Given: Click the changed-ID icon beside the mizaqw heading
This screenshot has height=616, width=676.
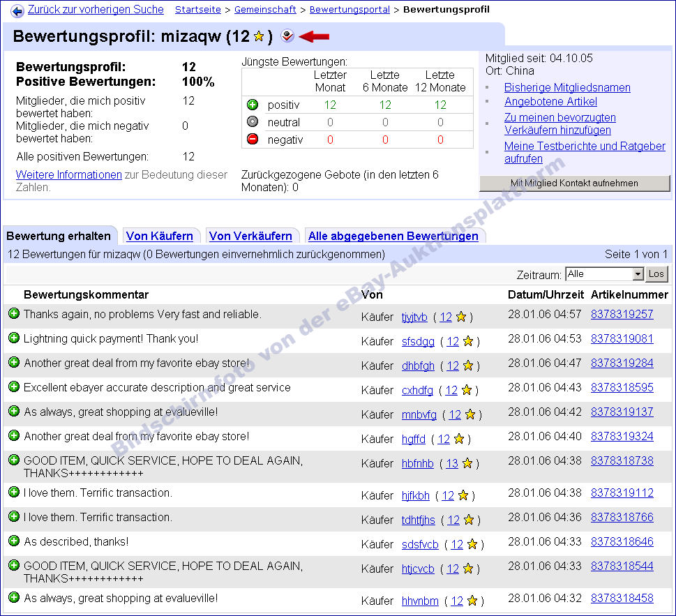Looking at the screenshot, I should (287, 36).
